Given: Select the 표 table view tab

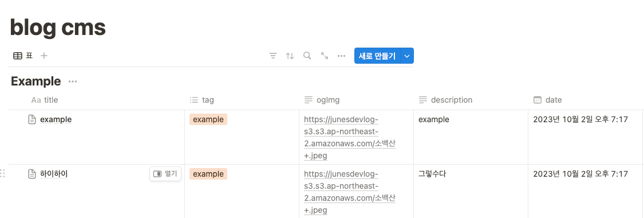Looking at the screenshot, I should [23, 56].
